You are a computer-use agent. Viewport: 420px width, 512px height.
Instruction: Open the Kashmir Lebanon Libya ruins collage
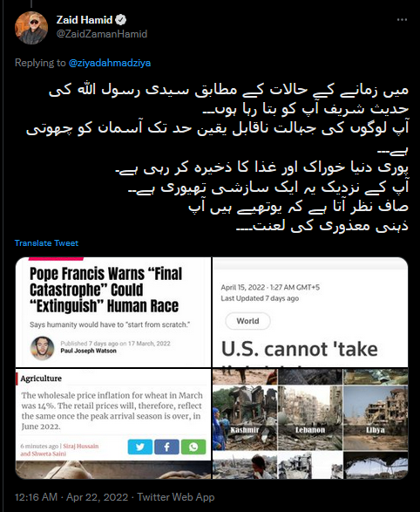point(310,424)
